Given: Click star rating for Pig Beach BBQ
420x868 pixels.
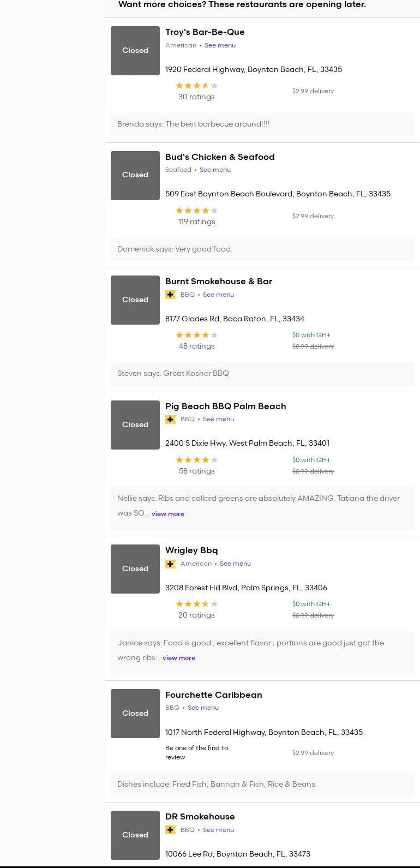Looking at the screenshot, I should 196,460.
